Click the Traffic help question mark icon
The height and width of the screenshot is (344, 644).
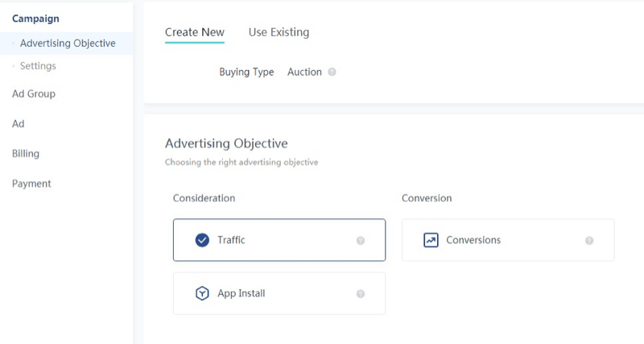pyautogui.click(x=361, y=240)
